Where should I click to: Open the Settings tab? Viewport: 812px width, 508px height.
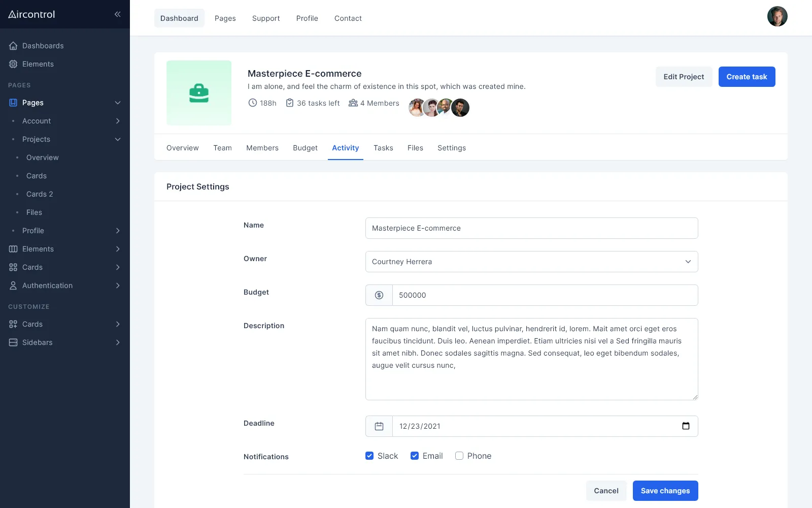point(452,148)
